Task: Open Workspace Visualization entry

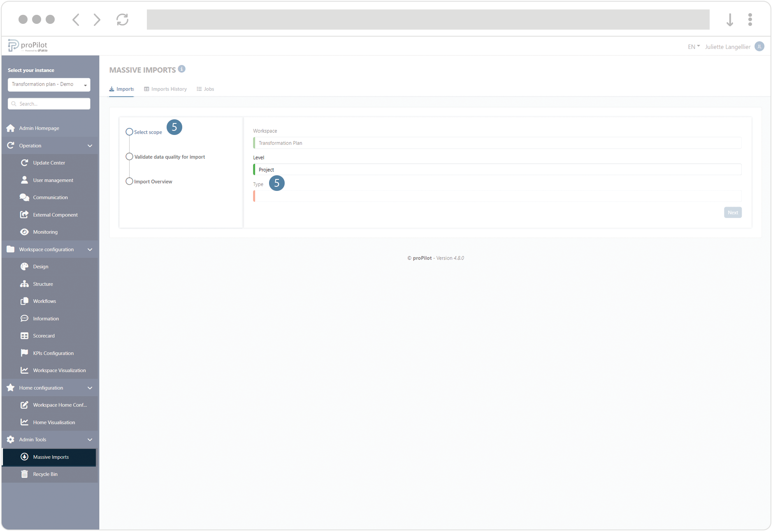Action: point(50,370)
